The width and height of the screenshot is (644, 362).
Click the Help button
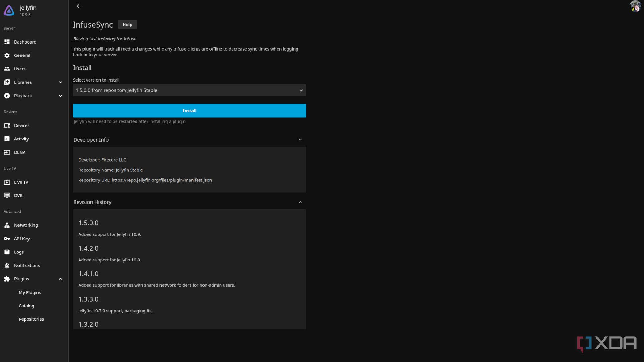(x=127, y=24)
